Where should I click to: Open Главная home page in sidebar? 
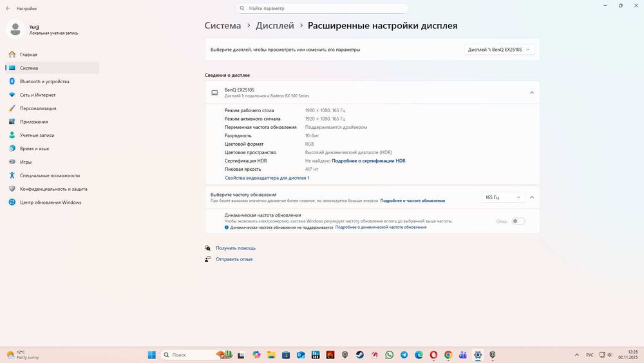point(52,54)
